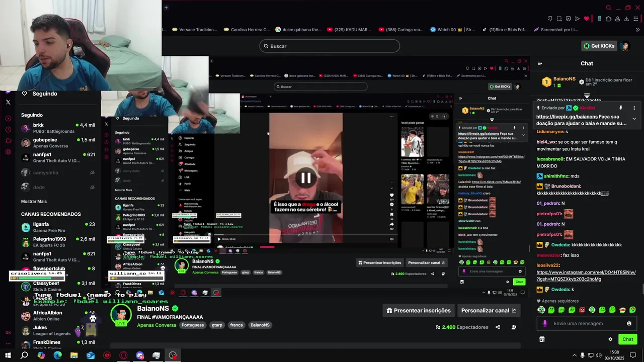Select the clown emote
Image resolution: width=644 pixels, height=362 pixels.
(x=622, y=310)
